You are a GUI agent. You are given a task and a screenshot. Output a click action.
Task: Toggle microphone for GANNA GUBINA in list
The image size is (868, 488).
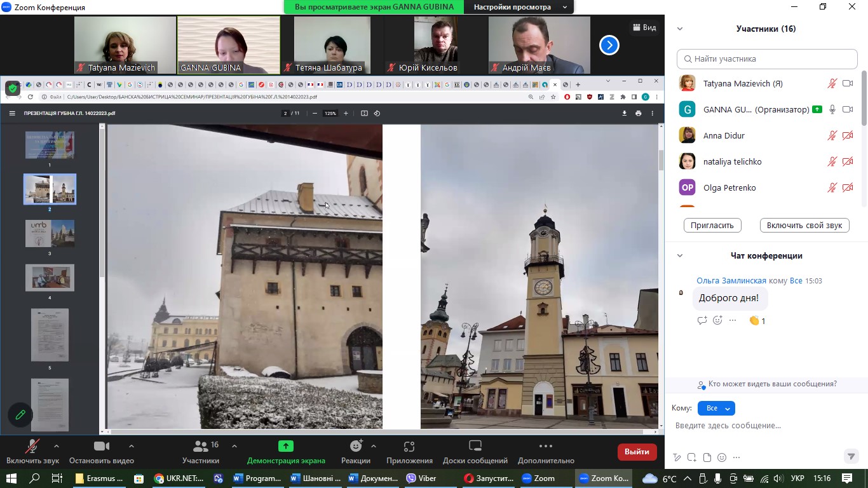[x=832, y=110]
